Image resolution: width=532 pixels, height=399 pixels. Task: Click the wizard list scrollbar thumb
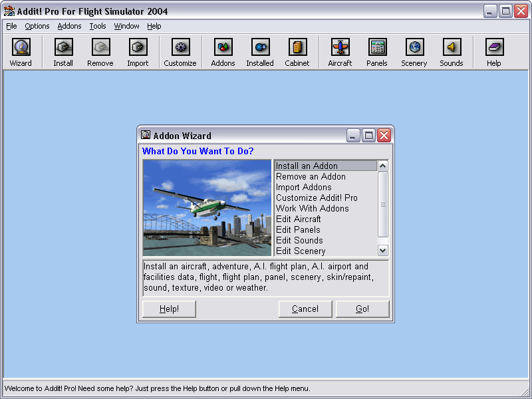pos(383,205)
